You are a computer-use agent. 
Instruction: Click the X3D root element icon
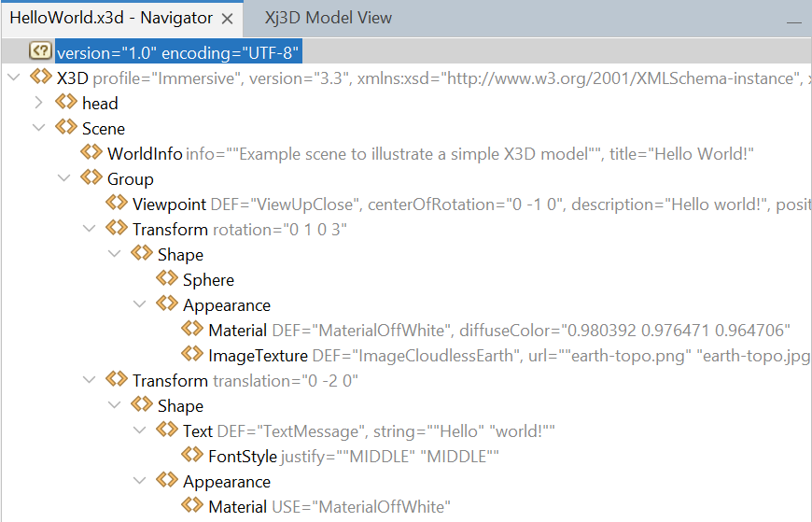[41, 78]
